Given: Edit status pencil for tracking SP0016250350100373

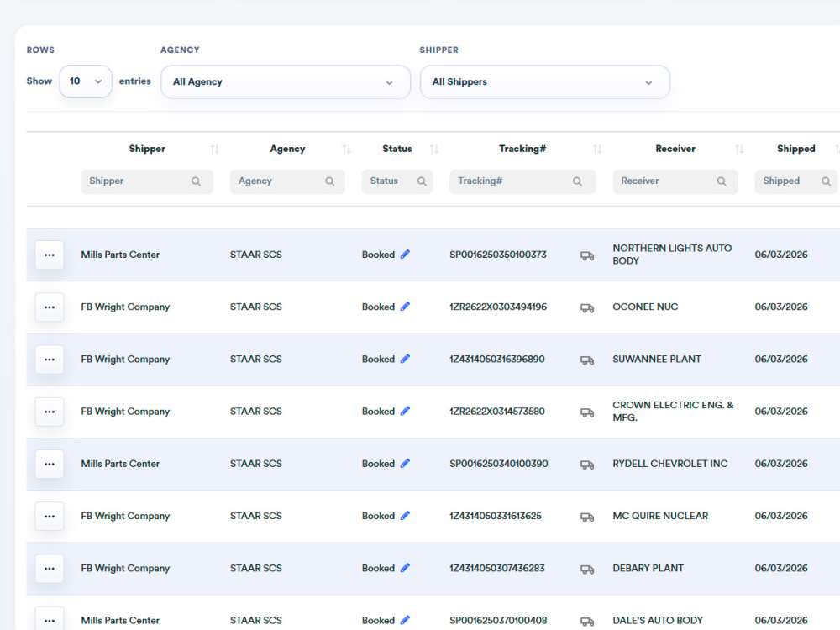Looking at the screenshot, I should (x=405, y=254).
